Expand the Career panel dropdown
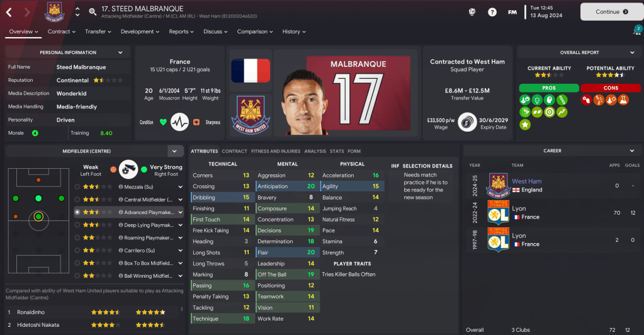The height and width of the screenshot is (335, 644). coord(631,151)
